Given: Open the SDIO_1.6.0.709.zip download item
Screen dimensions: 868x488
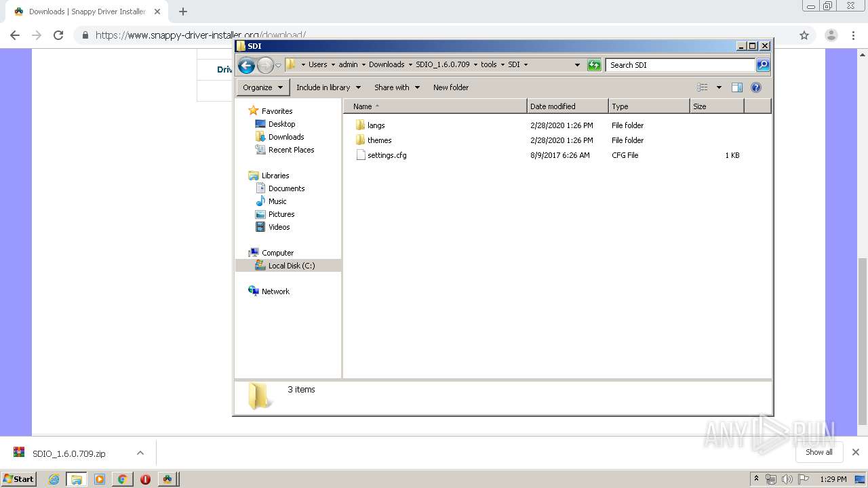Looking at the screenshot, I should [x=69, y=453].
